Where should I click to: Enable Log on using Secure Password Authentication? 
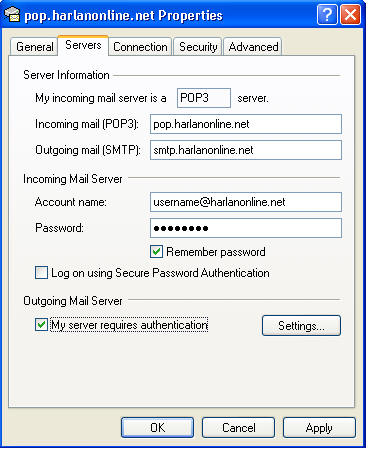[x=41, y=273]
